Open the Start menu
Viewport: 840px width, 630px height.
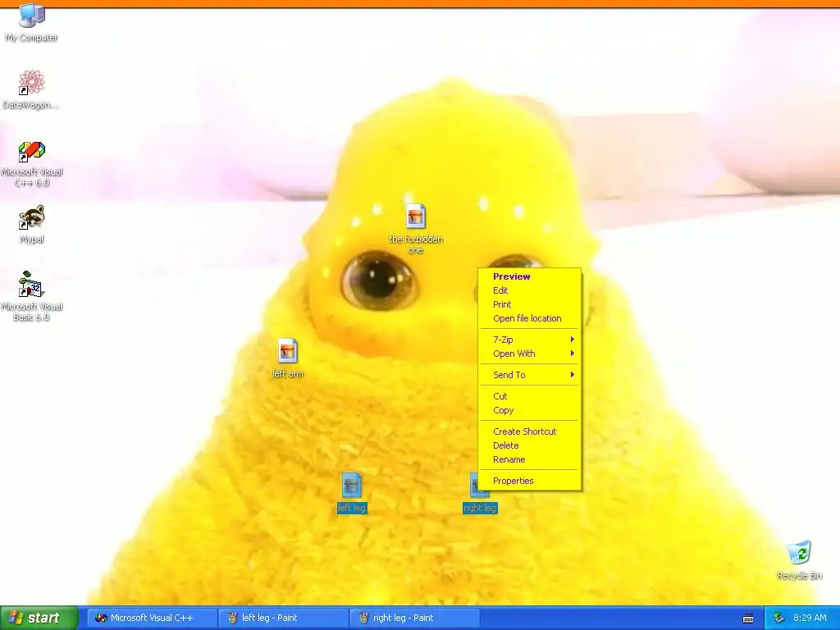tap(39, 618)
